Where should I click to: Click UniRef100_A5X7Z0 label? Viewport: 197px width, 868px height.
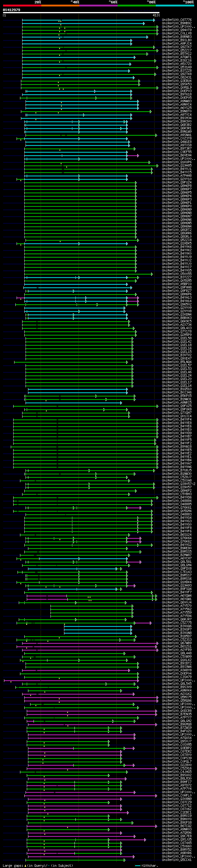pyautogui.click(x=177, y=64)
